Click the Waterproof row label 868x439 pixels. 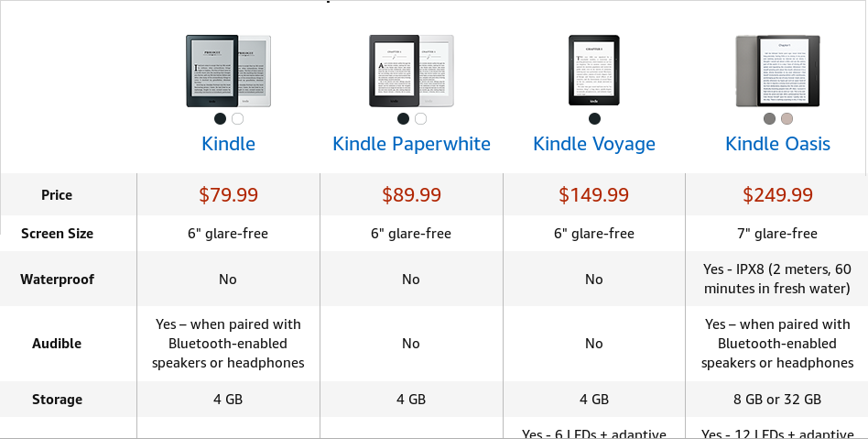(x=57, y=280)
